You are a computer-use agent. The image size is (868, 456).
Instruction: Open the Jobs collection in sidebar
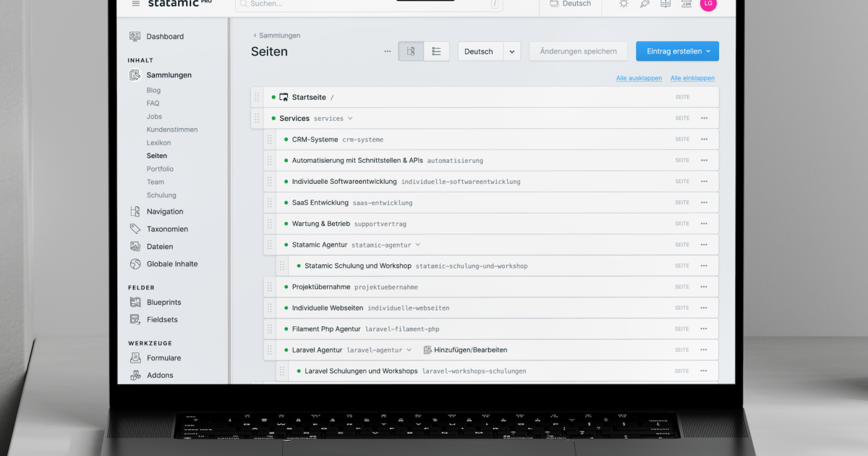154,117
